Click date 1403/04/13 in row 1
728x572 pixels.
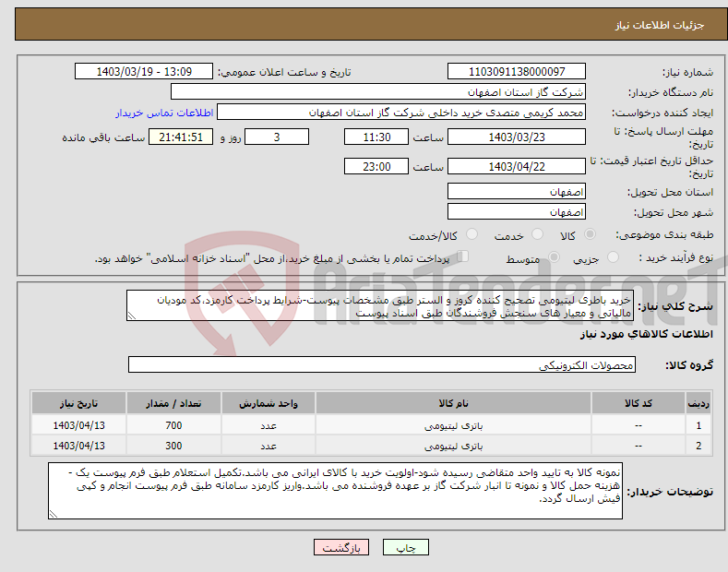point(79,425)
